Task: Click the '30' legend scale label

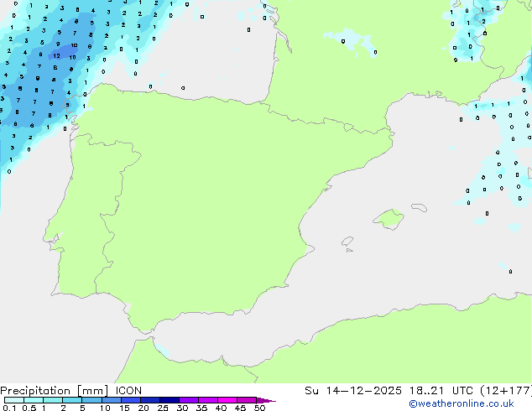Action: (182, 408)
